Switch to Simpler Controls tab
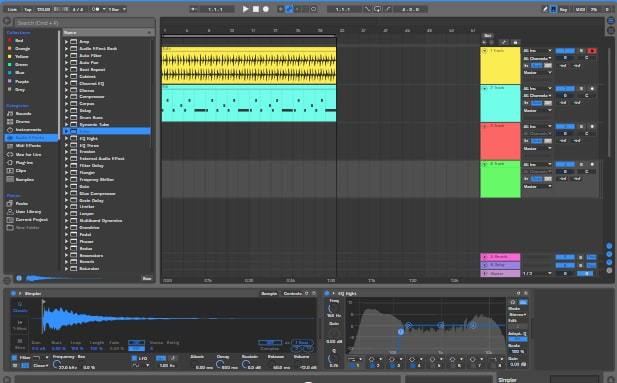 (x=292, y=294)
